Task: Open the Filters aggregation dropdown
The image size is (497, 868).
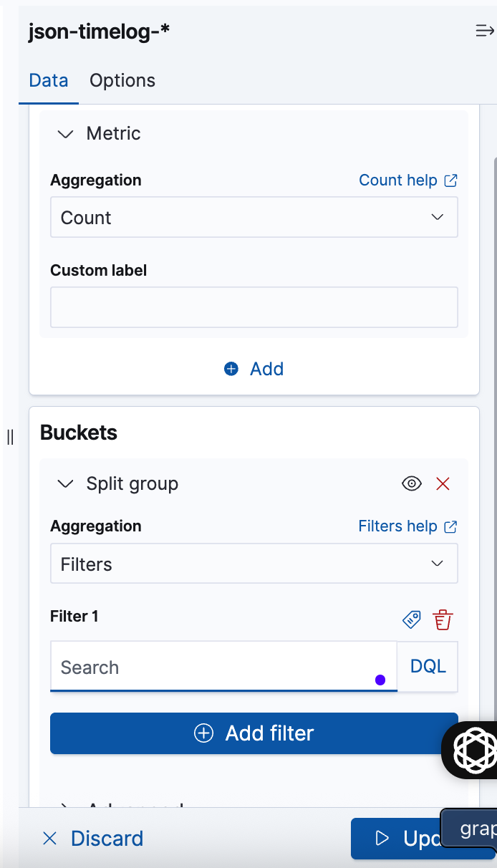Action: point(254,564)
